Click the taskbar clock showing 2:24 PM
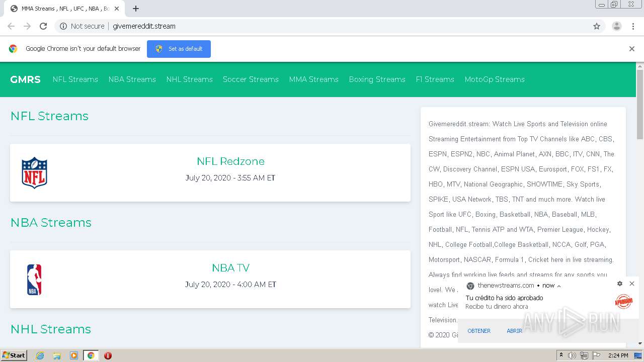 point(618,355)
